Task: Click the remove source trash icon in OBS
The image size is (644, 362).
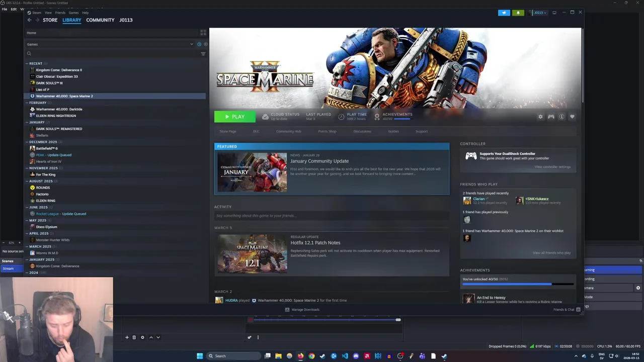Action: [x=134, y=337]
